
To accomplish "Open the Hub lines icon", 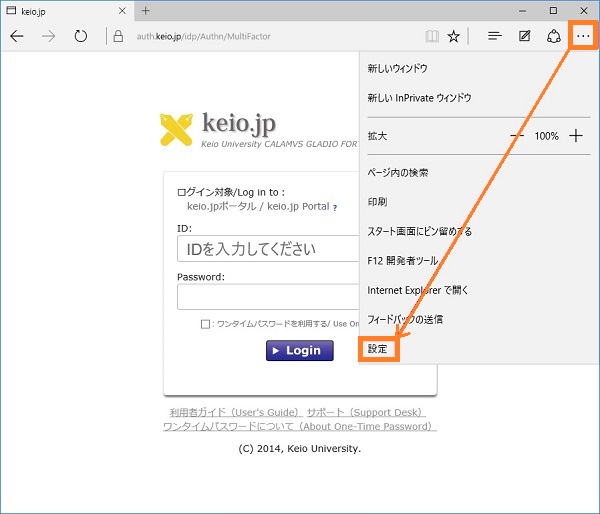I will coord(494,36).
